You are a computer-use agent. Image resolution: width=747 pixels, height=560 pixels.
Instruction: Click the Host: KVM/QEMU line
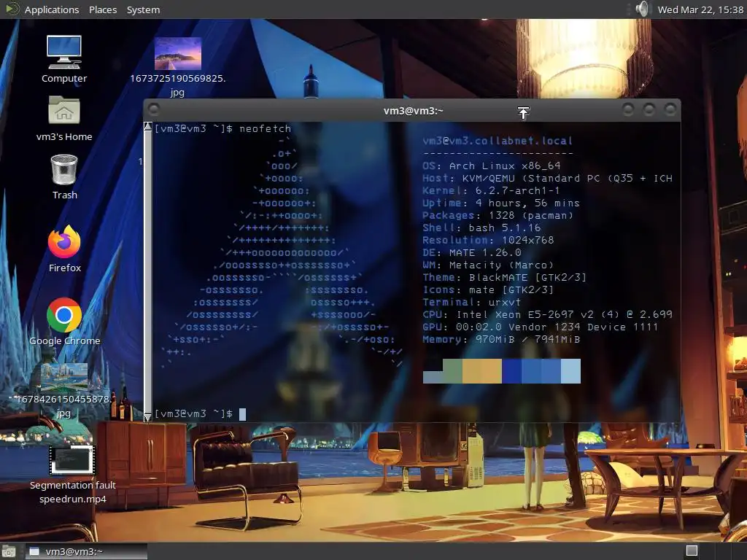coord(547,178)
